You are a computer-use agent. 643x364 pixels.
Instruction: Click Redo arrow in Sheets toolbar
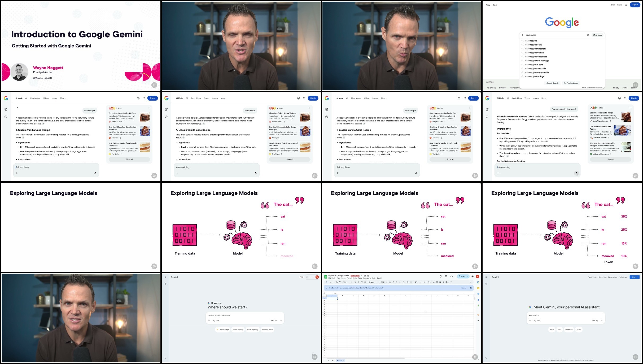(333, 282)
